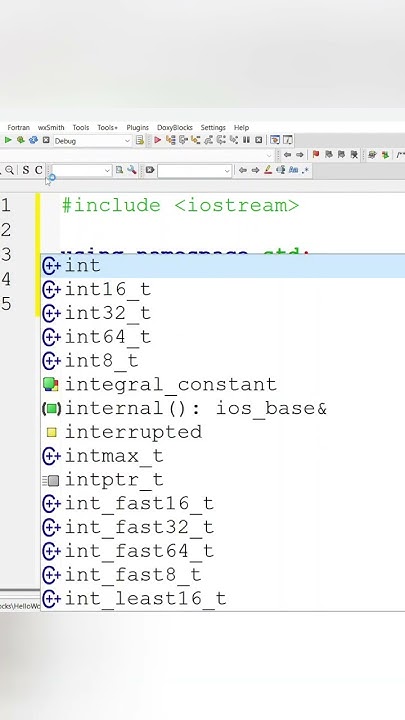405x720 pixels.
Task: Click the debugger Various info icon
Action: click(287, 140)
